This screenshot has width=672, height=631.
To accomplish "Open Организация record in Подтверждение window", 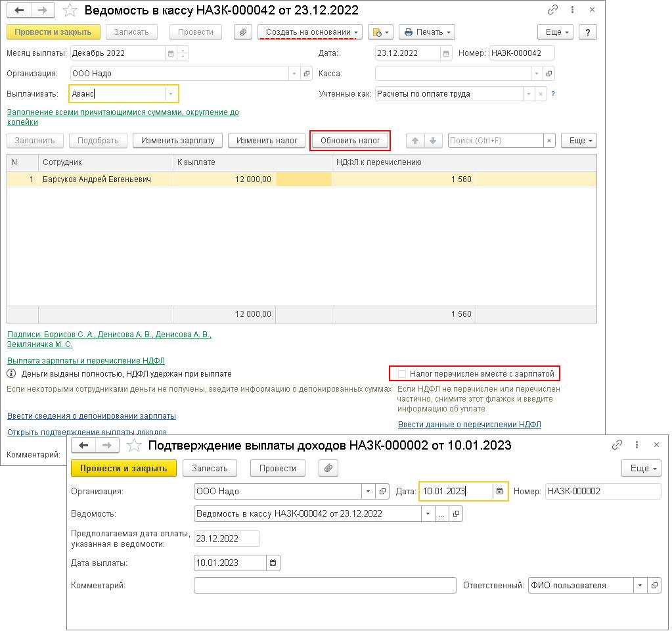I will (382, 492).
